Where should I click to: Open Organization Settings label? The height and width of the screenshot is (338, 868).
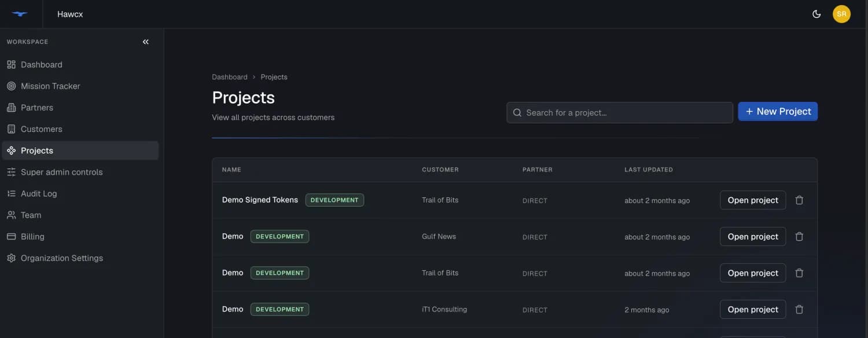62,258
